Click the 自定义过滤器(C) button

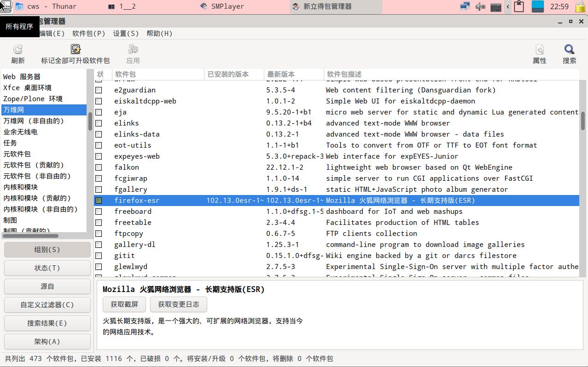pyautogui.click(x=47, y=305)
